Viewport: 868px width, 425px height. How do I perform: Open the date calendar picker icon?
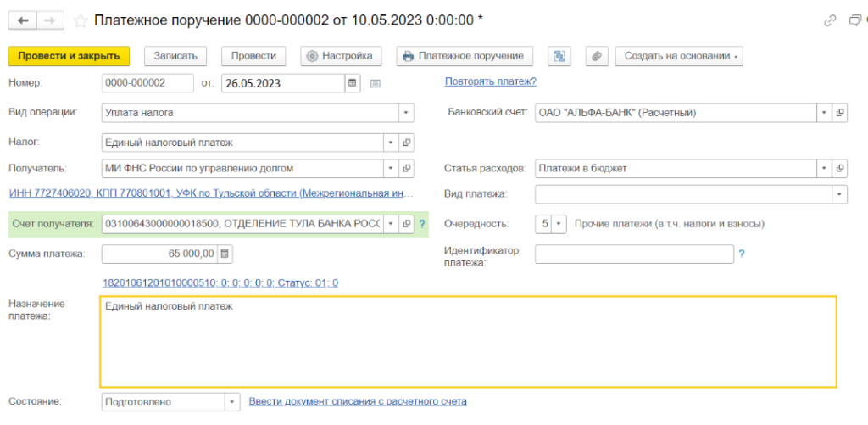pyautogui.click(x=352, y=83)
